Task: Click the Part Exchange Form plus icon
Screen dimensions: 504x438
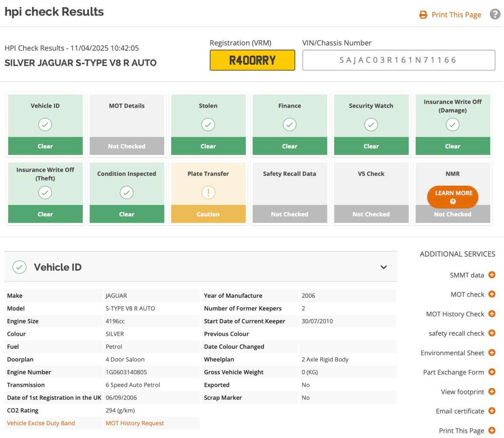Action: (492, 372)
